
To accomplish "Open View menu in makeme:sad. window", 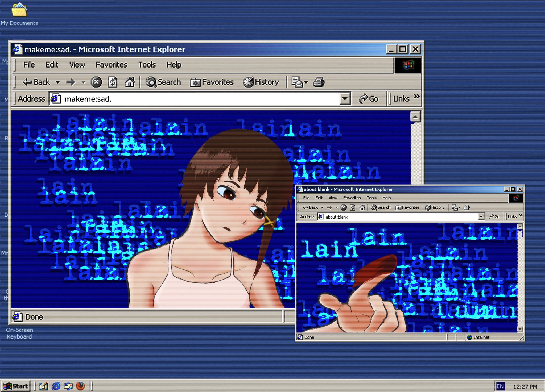I will coord(77,65).
